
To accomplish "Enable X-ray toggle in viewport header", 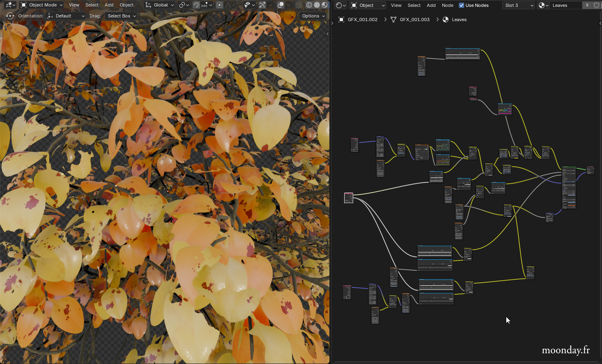I will [x=299, y=5].
